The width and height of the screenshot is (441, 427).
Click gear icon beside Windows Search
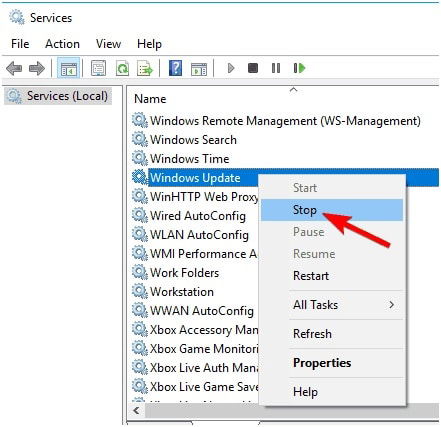[x=140, y=139]
